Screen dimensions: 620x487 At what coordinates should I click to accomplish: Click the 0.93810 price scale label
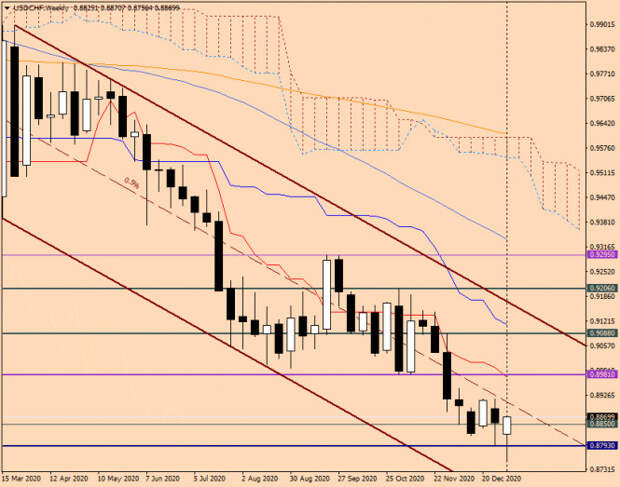point(603,222)
